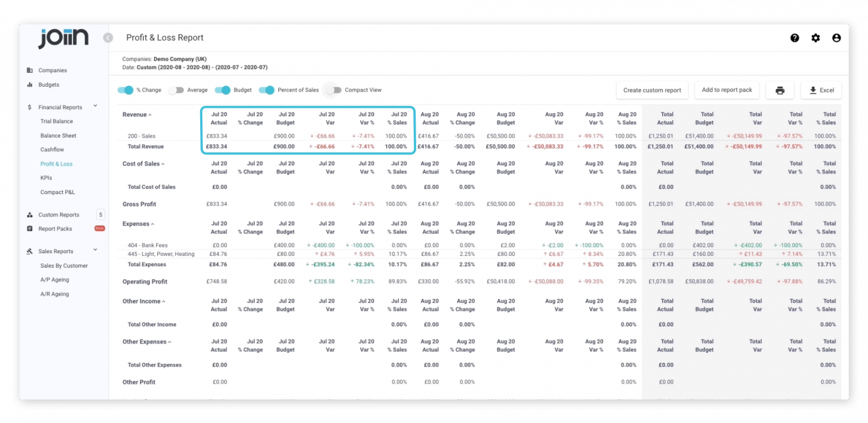This screenshot has width=868, height=423.
Task: Click the 5 count badge for Custom Reports
Action: pyautogui.click(x=100, y=215)
